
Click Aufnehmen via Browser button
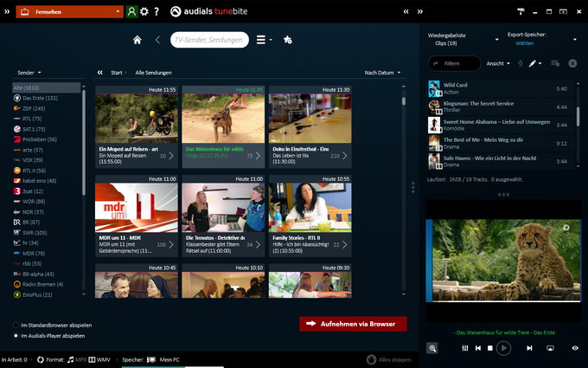353,324
